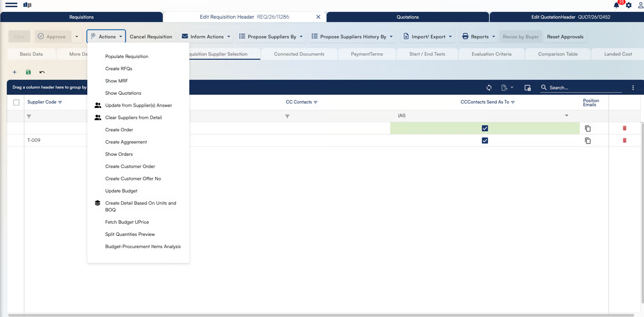Uncheck CCContacts Send As To for T-009
The width and height of the screenshot is (644, 317).
(485, 141)
